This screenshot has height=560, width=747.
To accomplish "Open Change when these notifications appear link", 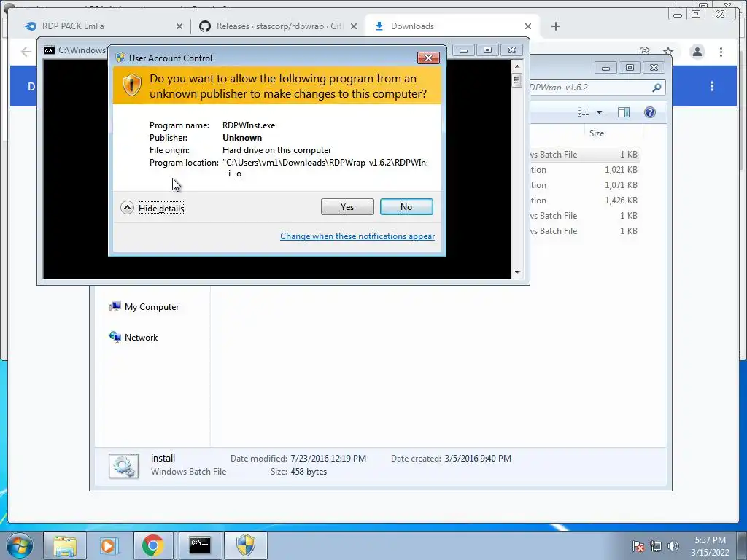I will click(x=357, y=236).
